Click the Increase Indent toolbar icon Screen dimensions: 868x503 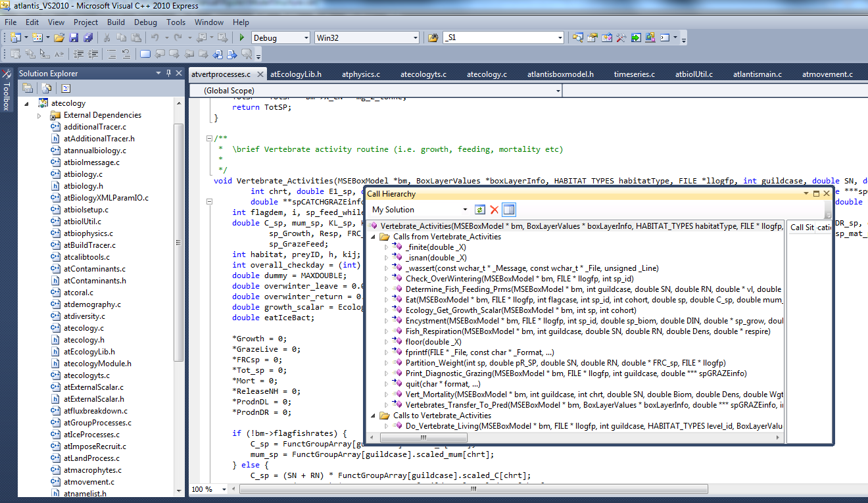93,54
